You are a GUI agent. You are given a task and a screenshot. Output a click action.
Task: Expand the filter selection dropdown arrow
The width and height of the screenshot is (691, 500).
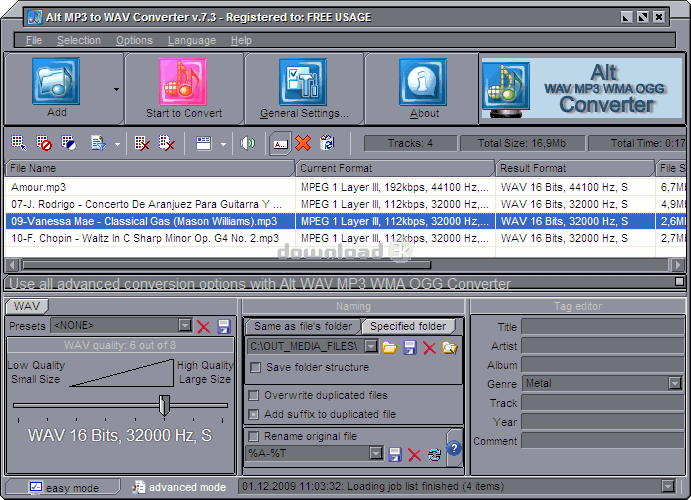pos(117,144)
